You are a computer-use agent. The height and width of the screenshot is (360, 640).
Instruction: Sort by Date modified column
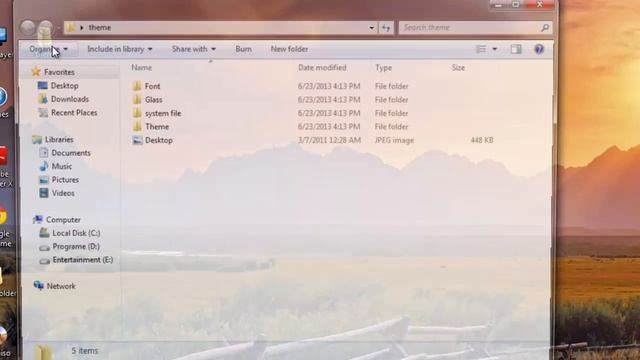coord(322,68)
